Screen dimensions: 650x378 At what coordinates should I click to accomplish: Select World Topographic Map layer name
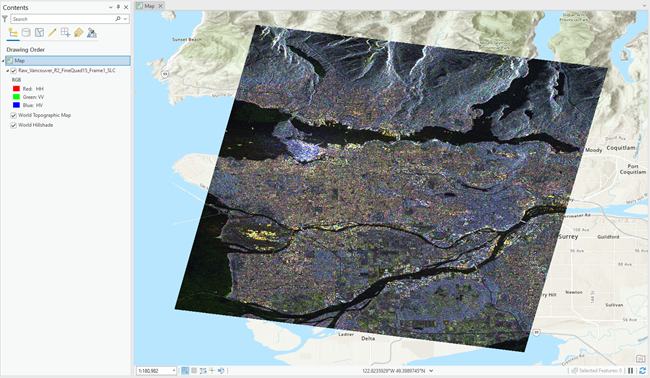(44, 115)
